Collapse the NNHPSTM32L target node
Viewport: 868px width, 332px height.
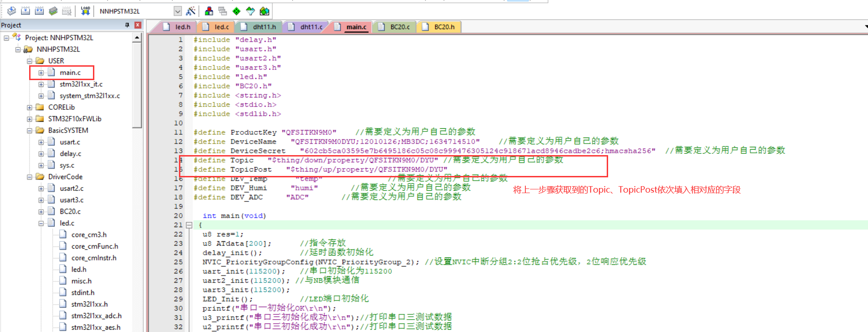coord(18,50)
